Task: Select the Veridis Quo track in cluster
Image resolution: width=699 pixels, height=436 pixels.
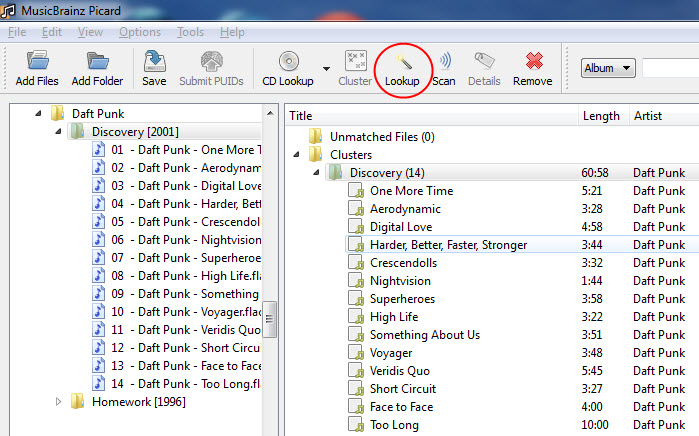Action: click(400, 370)
